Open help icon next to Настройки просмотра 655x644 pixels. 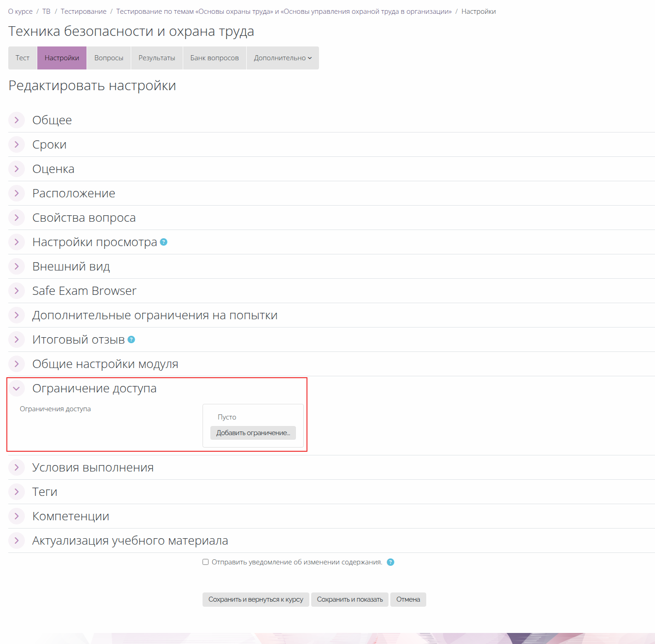pyautogui.click(x=163, y=242)
